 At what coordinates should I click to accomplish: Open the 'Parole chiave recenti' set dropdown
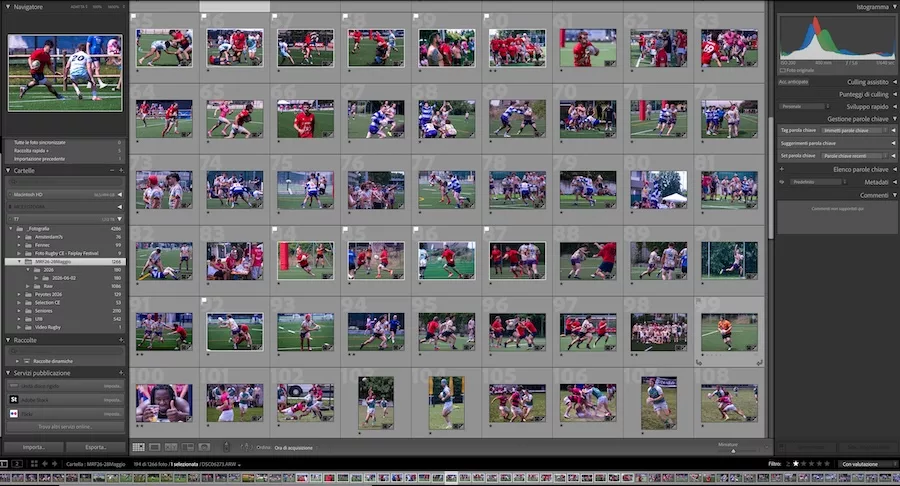coord(855,155)
